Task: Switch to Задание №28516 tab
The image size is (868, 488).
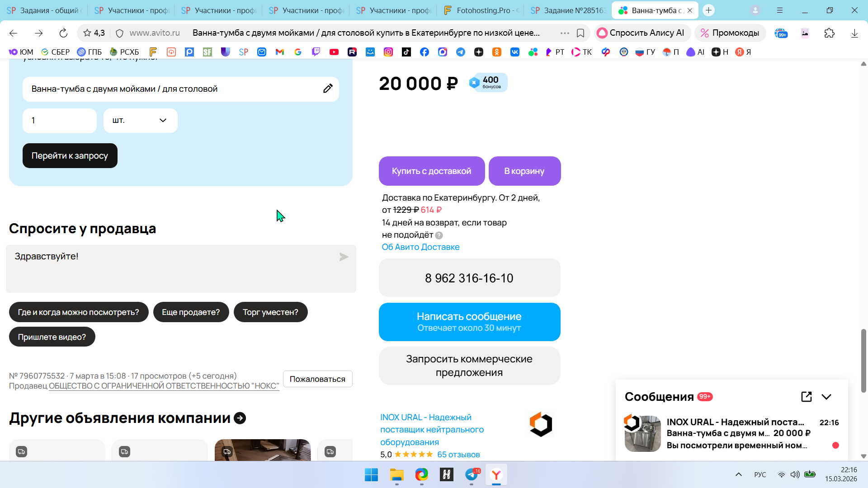Action: [568, 10]
